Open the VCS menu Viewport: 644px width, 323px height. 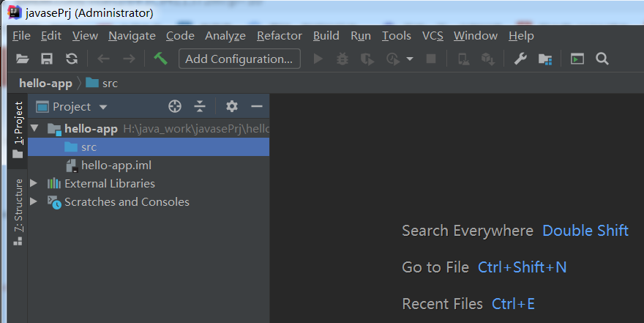pyautogui.click(x=433, y=36)
